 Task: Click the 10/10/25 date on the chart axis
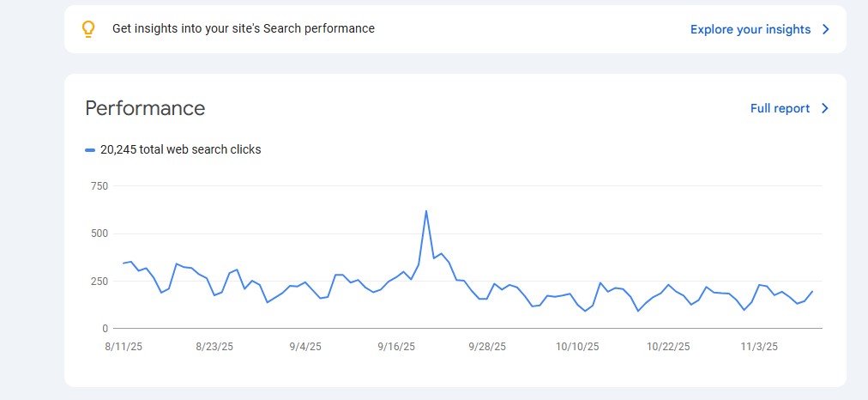(577, 347)
